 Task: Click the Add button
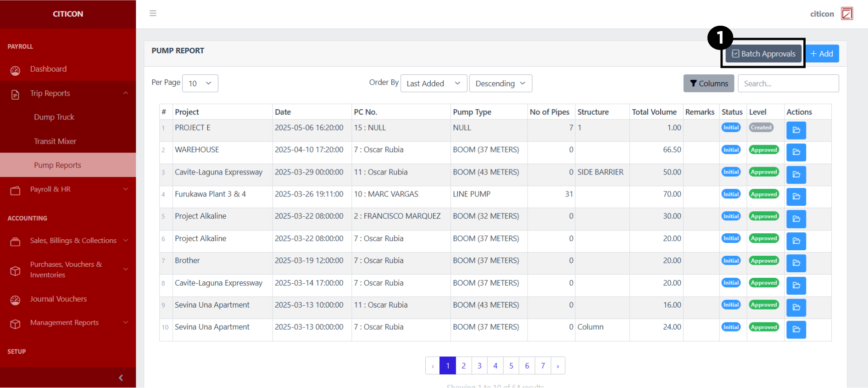pos(822,54)
